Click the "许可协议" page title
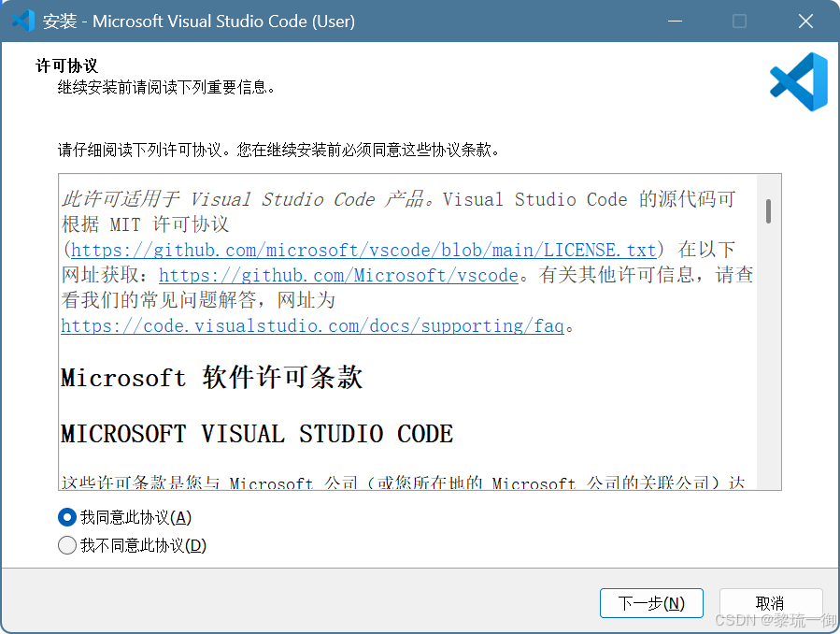Image resolution: width=840 pixels, height=634 pixels. click(67, 65)
